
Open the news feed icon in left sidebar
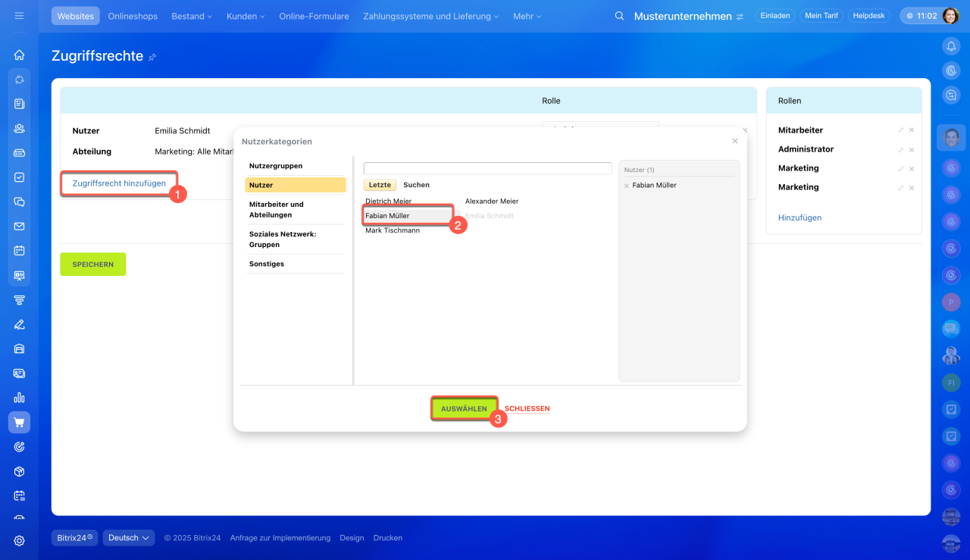click(x=19, y=104)
